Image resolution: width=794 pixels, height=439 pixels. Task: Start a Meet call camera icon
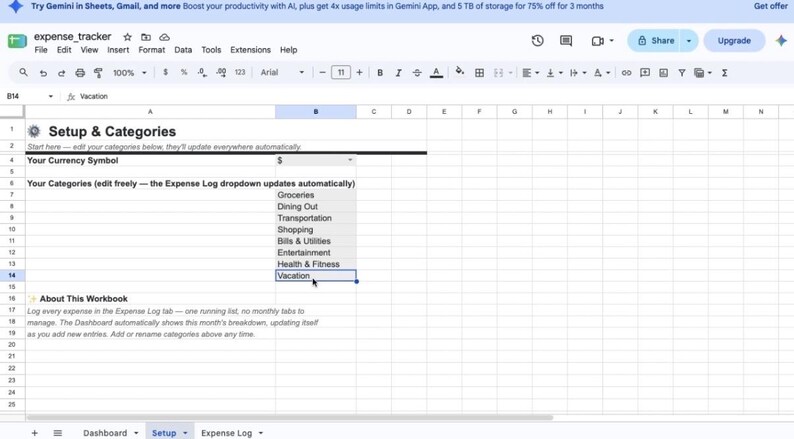click(598, 41)
